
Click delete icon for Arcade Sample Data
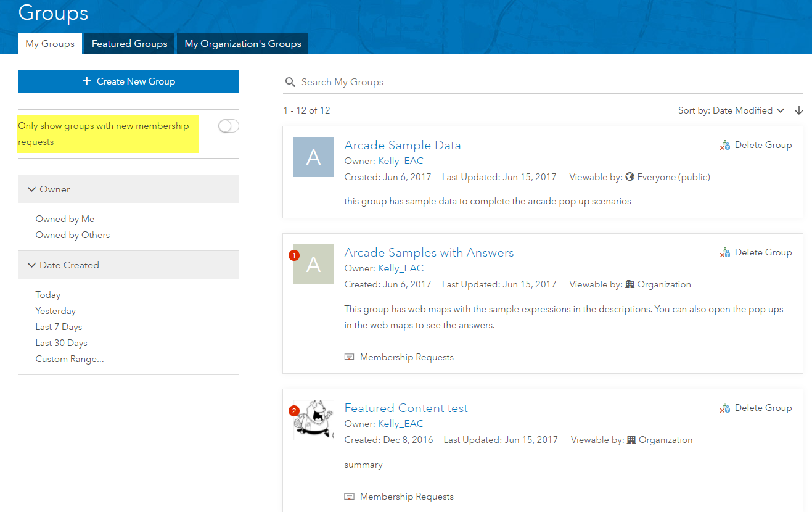pyautogui.click(x=725, y=145)
